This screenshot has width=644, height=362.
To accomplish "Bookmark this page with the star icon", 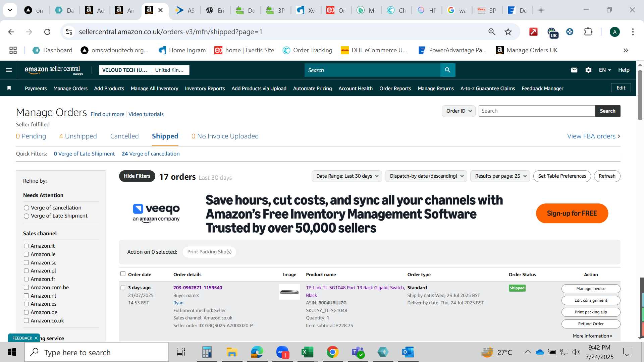I will 508,32.
